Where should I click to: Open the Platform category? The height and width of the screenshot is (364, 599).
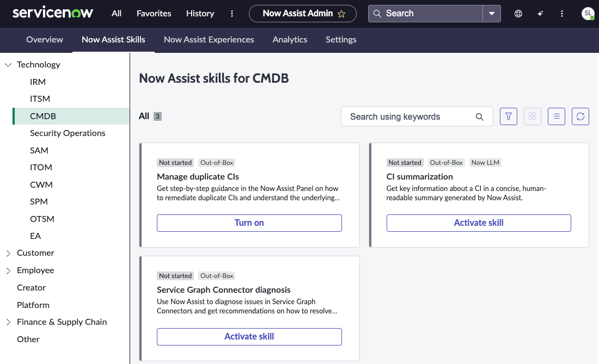tap(33, 305)
